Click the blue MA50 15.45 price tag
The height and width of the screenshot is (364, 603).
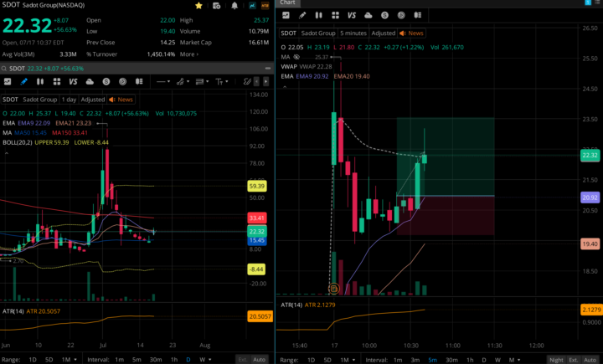click(257, 240)
